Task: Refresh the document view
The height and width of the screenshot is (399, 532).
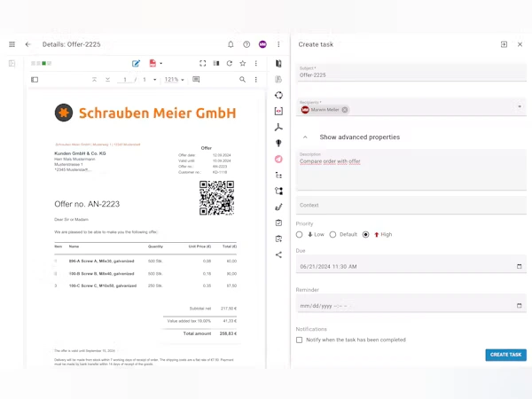Action: tap(230, 64)
